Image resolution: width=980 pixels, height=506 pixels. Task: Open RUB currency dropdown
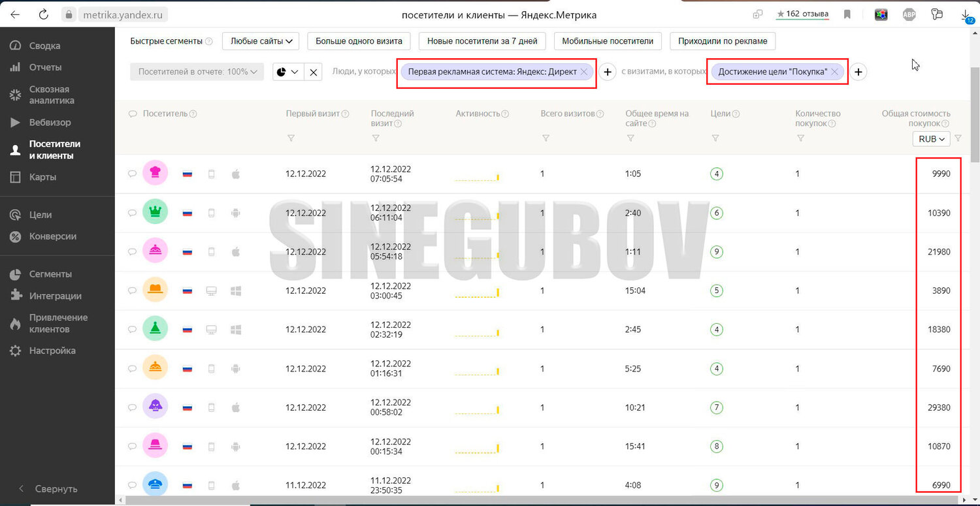[x=931, y=139]
